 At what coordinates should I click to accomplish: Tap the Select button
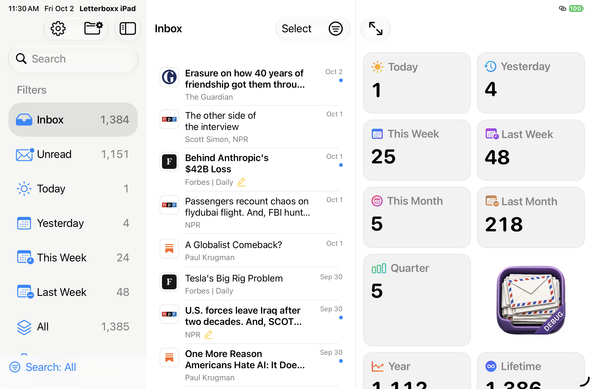[x=296, y=28]
